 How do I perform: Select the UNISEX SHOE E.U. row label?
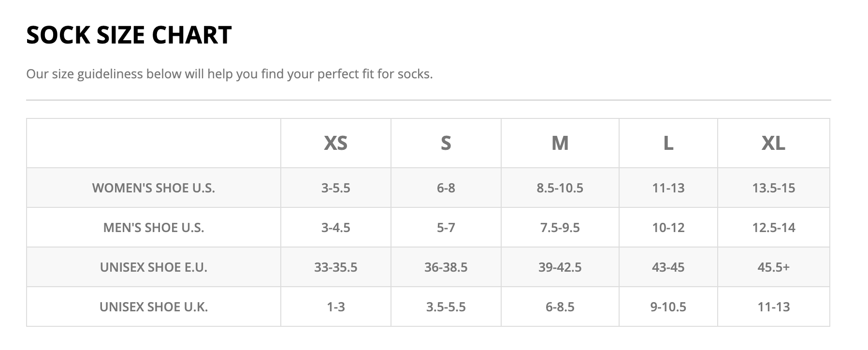pyautogui.click(x=154, y=267)
